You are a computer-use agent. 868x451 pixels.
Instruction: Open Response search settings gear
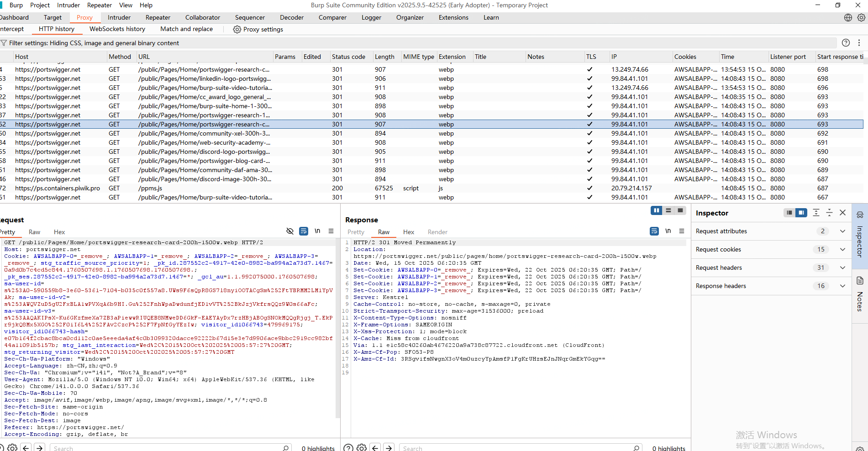362,448
